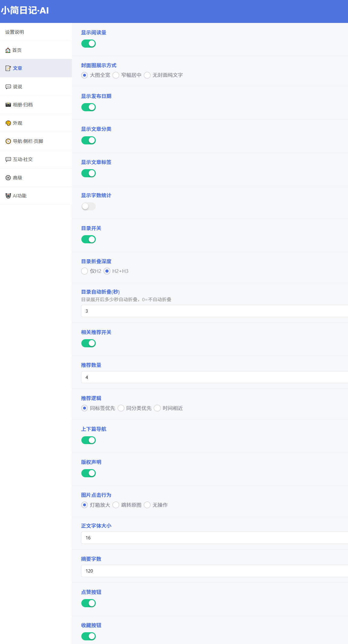The image size is (348, 644).
Task: Click the 小简日记·AI header title
Action: [25, 11]
